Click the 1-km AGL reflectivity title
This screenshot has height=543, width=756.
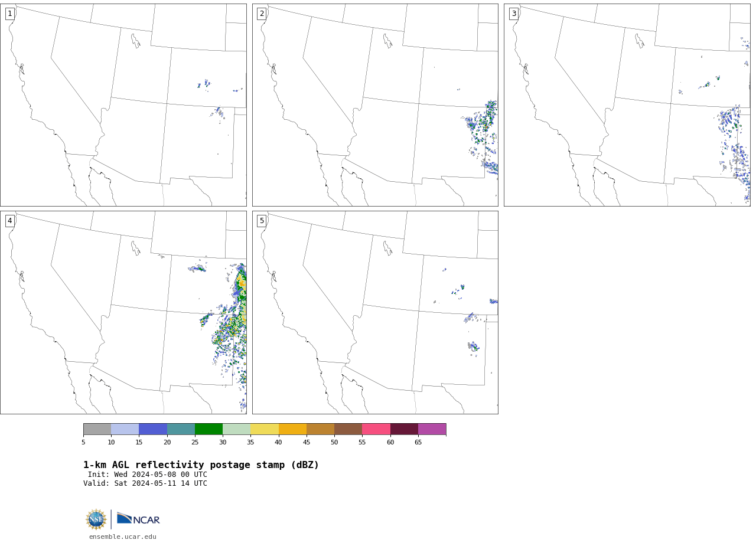[x=201, y=465]
